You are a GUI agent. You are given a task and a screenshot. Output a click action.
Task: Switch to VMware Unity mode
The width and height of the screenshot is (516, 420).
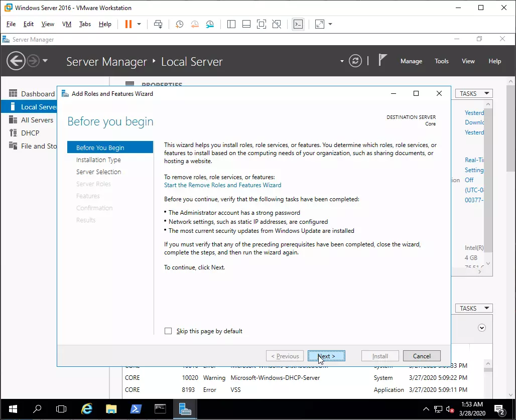point(277,24)
